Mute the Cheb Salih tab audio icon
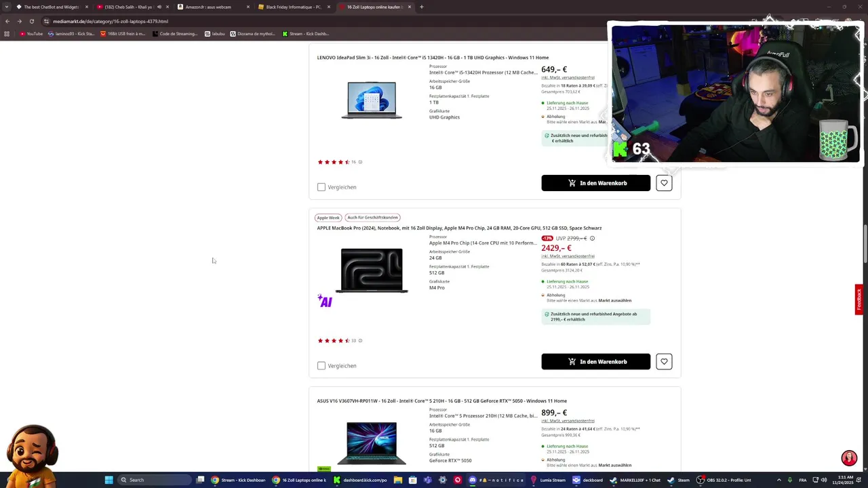This screenshot has width=868, height=488. (159, 7)
